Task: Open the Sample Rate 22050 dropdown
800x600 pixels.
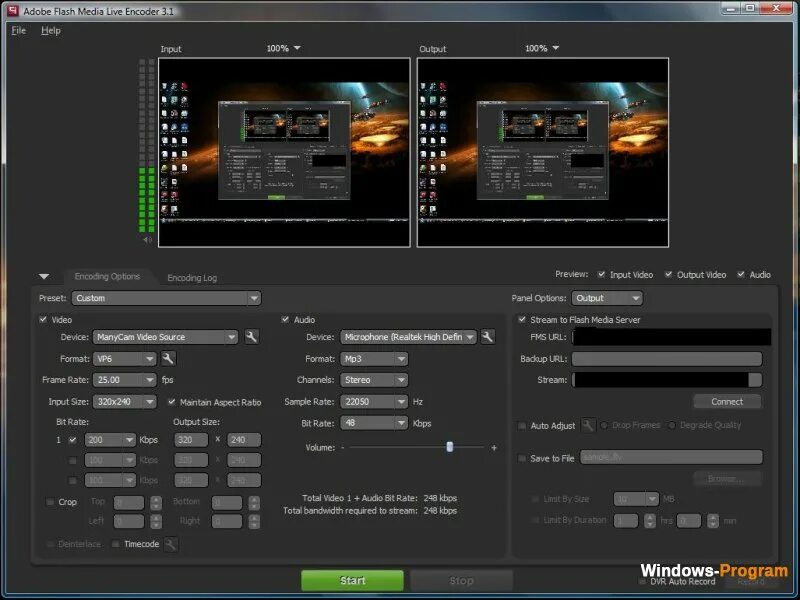Action: [374, 402]
